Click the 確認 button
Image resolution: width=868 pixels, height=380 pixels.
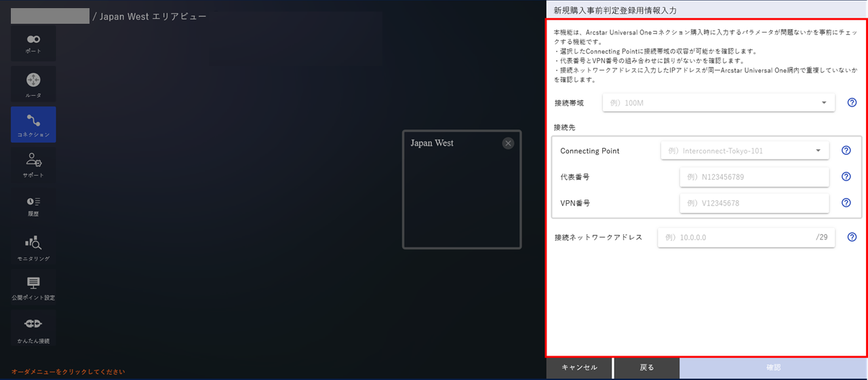pos(774,368)
